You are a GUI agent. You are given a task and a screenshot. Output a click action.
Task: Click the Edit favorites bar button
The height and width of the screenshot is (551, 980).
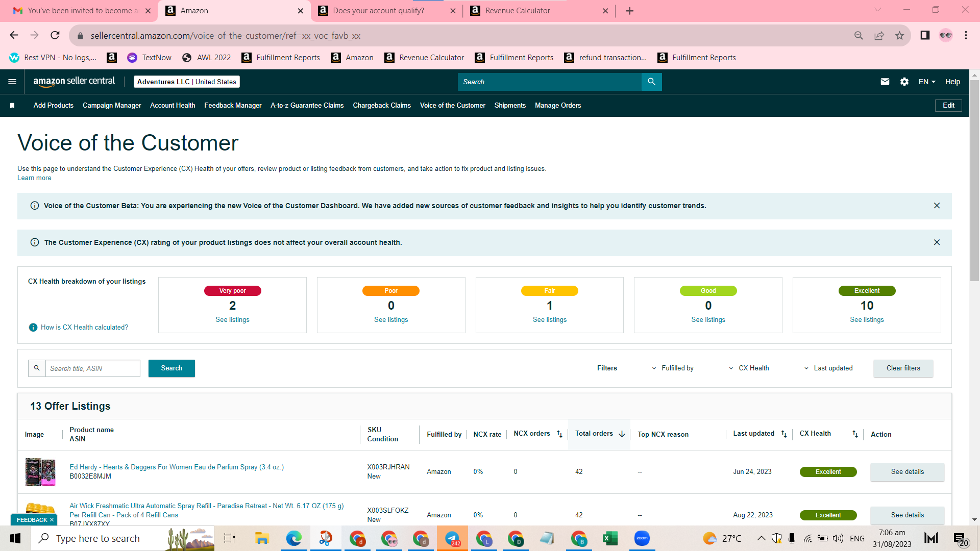tap(948, 106)
